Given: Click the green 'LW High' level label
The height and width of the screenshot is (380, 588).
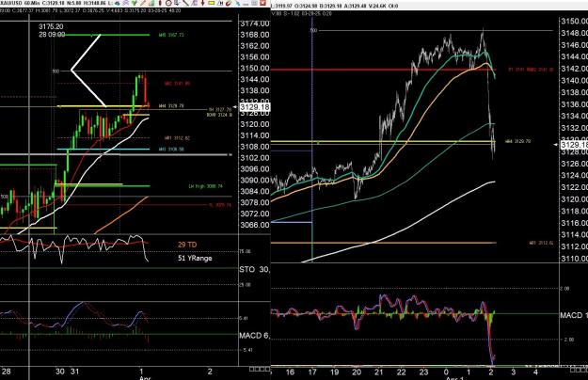Looking at the screenshot, I should pos(205,186).
